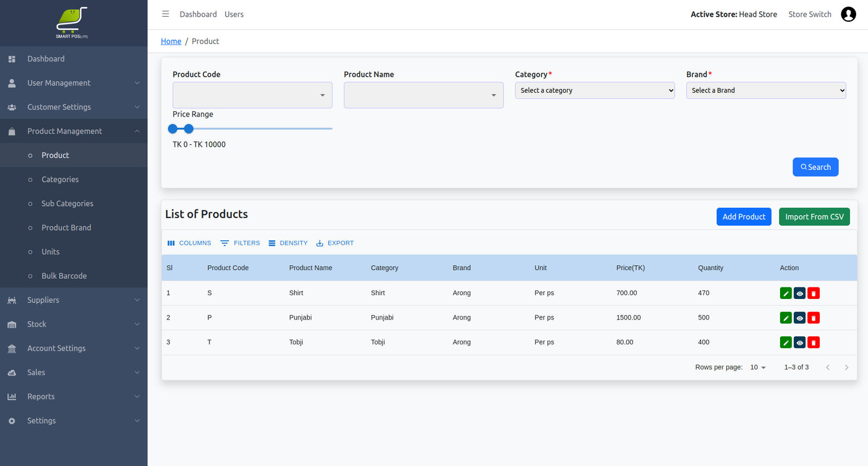Open the Users link in top bar
Viewport: 868px width, 466px height.
coord(234,14)
